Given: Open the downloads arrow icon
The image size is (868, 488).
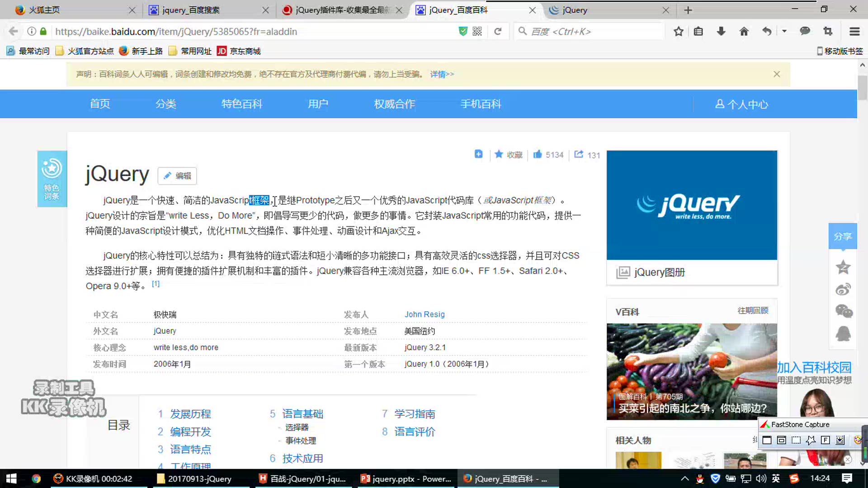Looking at the screenshot, I should [x=721, y=31].
